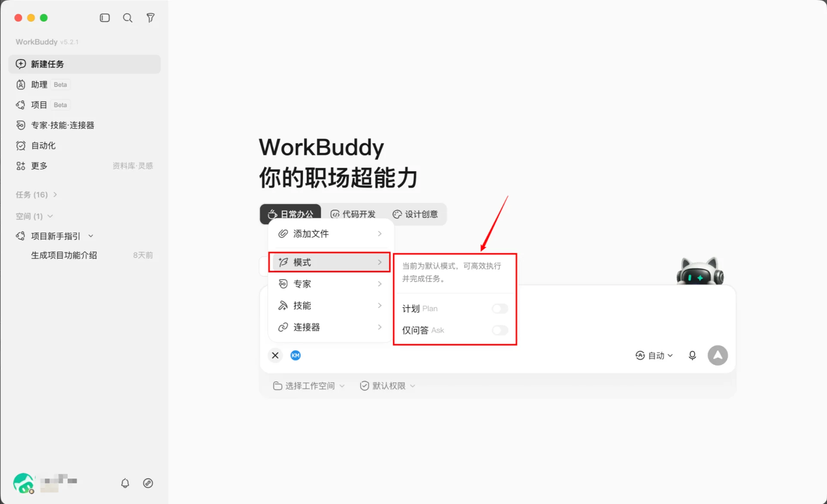
Task: Click the chain icon next to 连接器
Action: pyautogui.click(x=283, y=327)
